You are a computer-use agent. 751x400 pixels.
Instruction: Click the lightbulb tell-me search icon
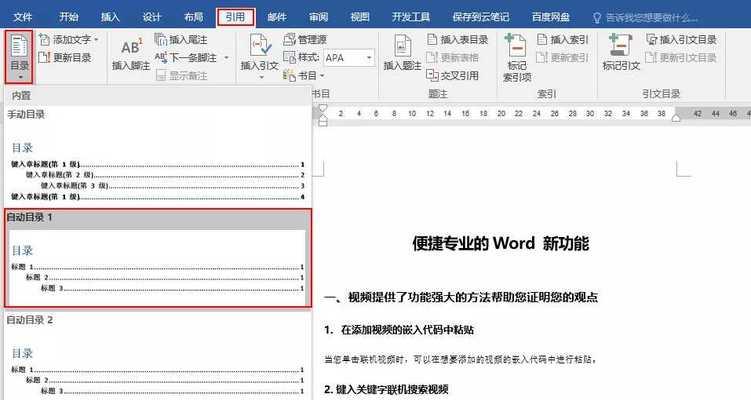[597, 18]
